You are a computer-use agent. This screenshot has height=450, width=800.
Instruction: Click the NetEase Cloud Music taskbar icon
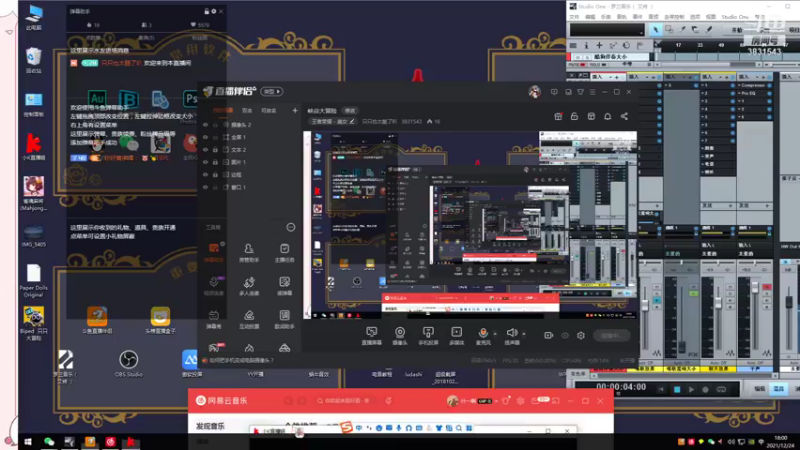[x=110, y=442]
